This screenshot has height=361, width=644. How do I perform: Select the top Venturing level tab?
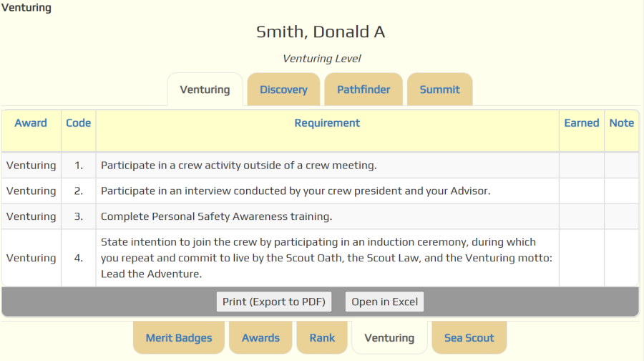pyautogui.click(x=205, y=90)
